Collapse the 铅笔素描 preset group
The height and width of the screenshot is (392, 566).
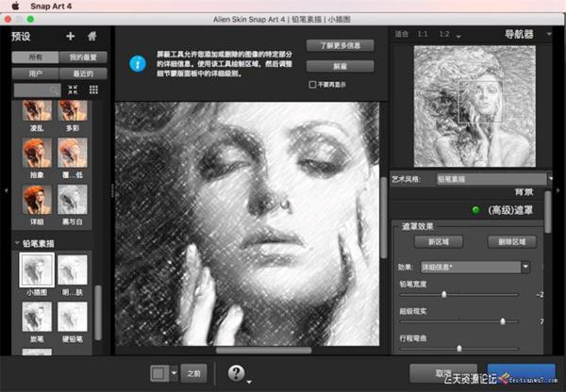pyautogui.click(x=17, y=243)
